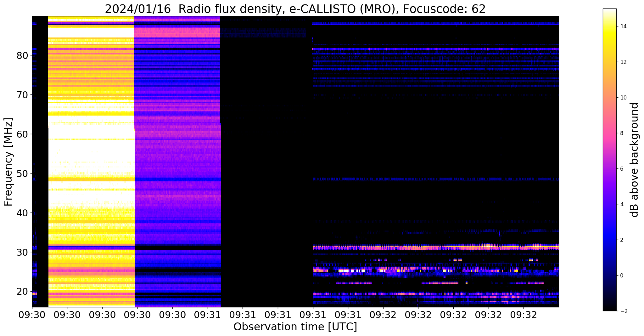Click the 30 MHz tick label

pyautogui.click(x=22, y=253)
